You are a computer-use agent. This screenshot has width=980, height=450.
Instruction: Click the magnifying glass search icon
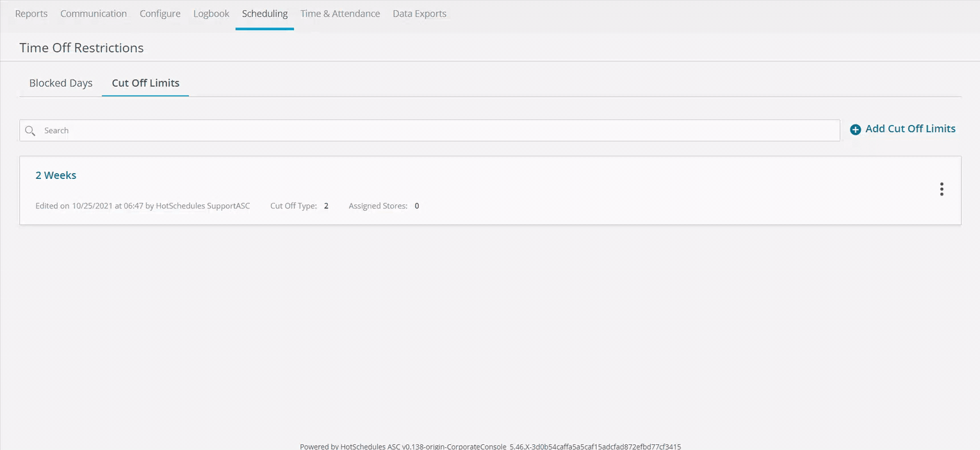coord(30,131)
